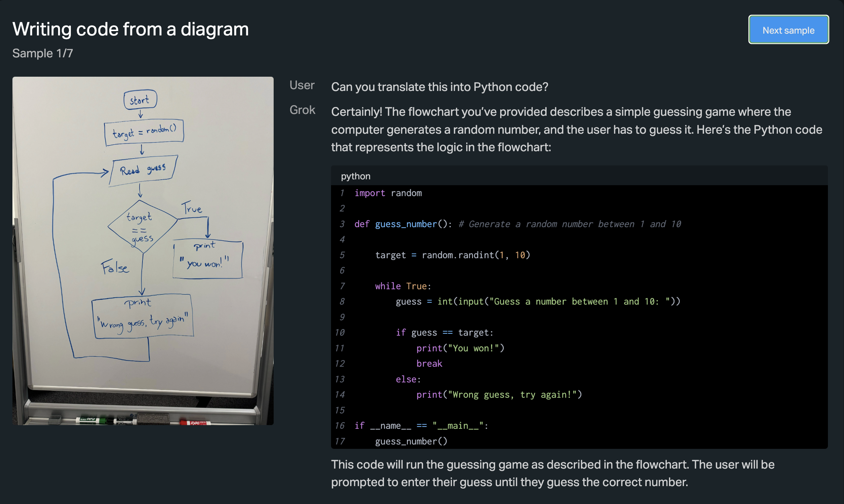Click the 'python' code block language label
This screenshot has height=504, width=844.
coord(356,176)
